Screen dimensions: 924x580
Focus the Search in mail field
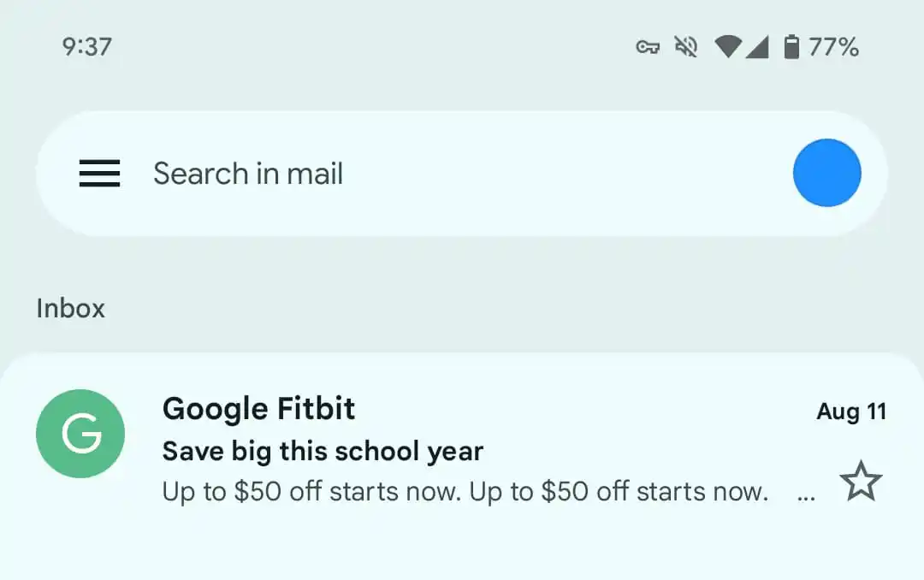coord(428,174)
